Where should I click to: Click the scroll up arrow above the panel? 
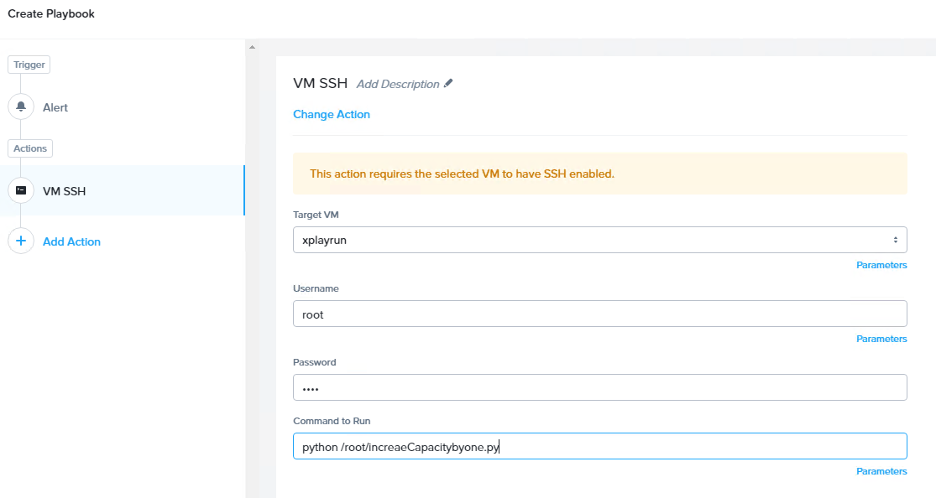coord(251,47)
